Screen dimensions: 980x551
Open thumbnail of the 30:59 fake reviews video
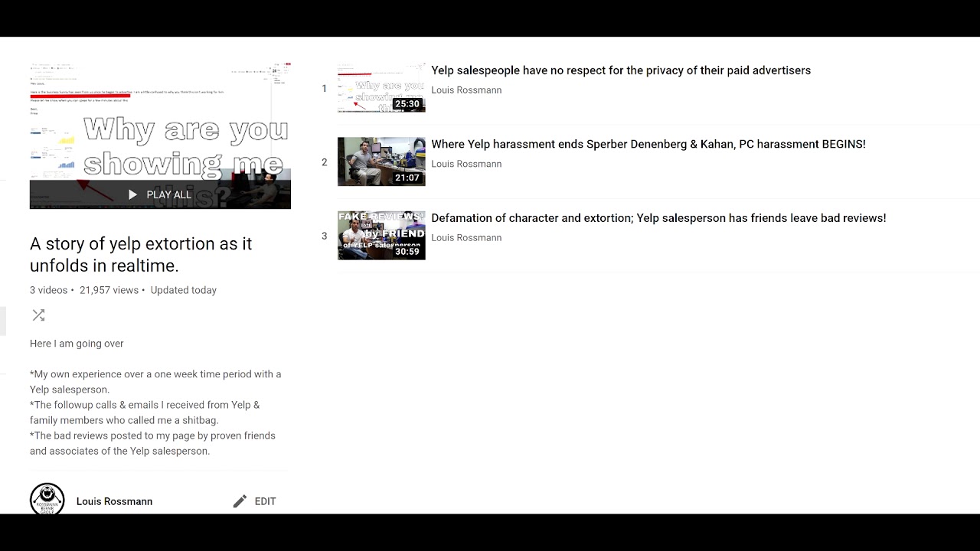click(381, 235)
